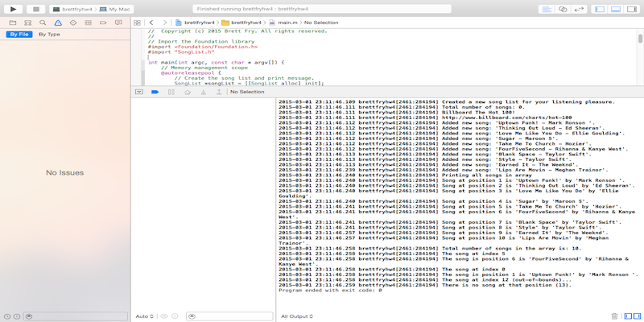
Task: Toggle breakpoints activation in debug bar
Action: [155, 92]
